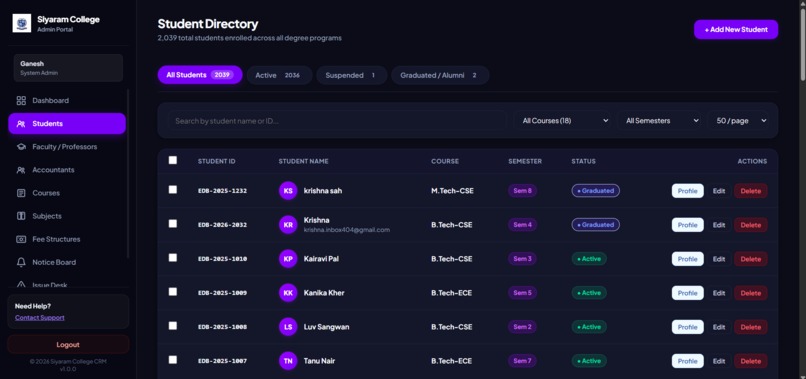
Task: Click the Students people icon in sidebar
Action: (x=21, y=124)
